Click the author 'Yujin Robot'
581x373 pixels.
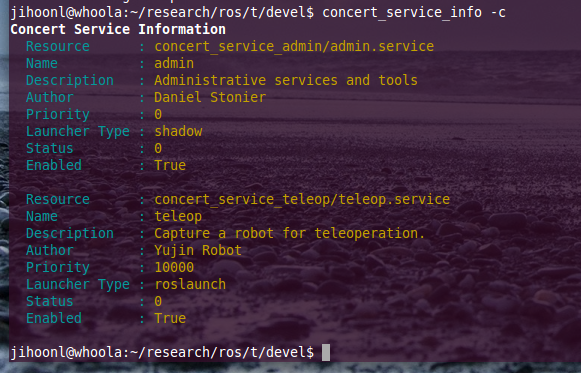pyautogui.click(x=198, y=250)
